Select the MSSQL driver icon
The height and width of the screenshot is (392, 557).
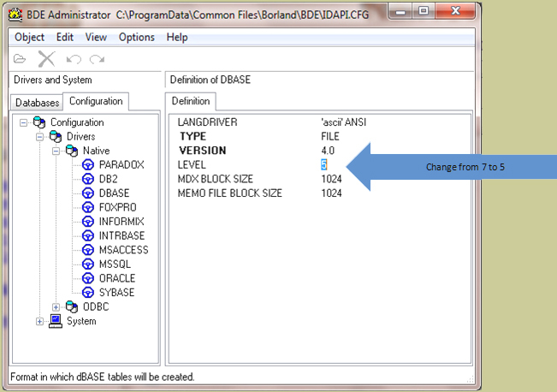pos(88,264)
